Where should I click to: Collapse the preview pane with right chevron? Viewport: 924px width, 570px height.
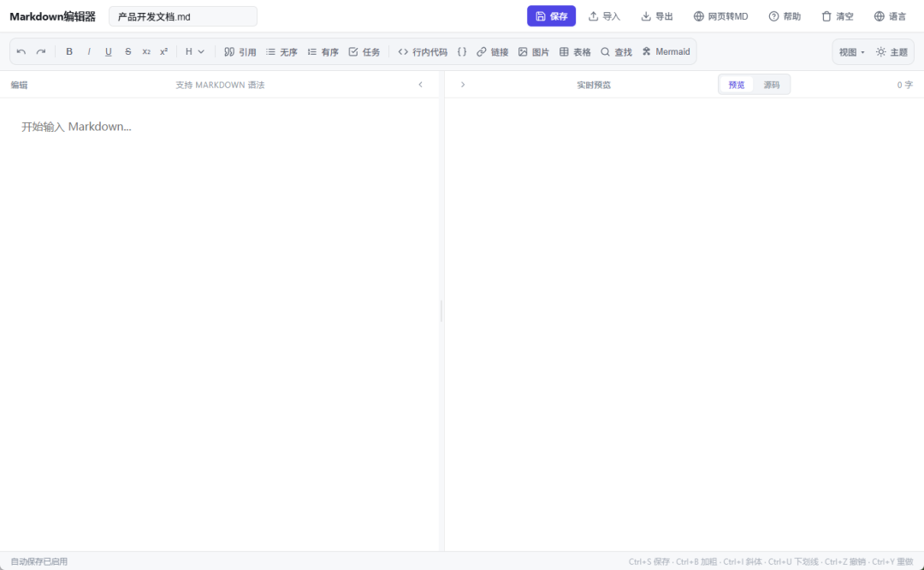pos(463,84)
